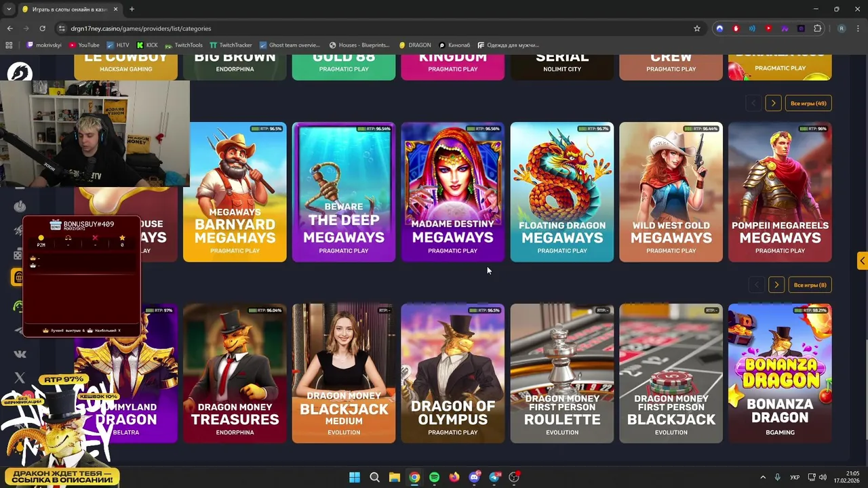Show next games in Dragon row

click(x=776, y=285)
